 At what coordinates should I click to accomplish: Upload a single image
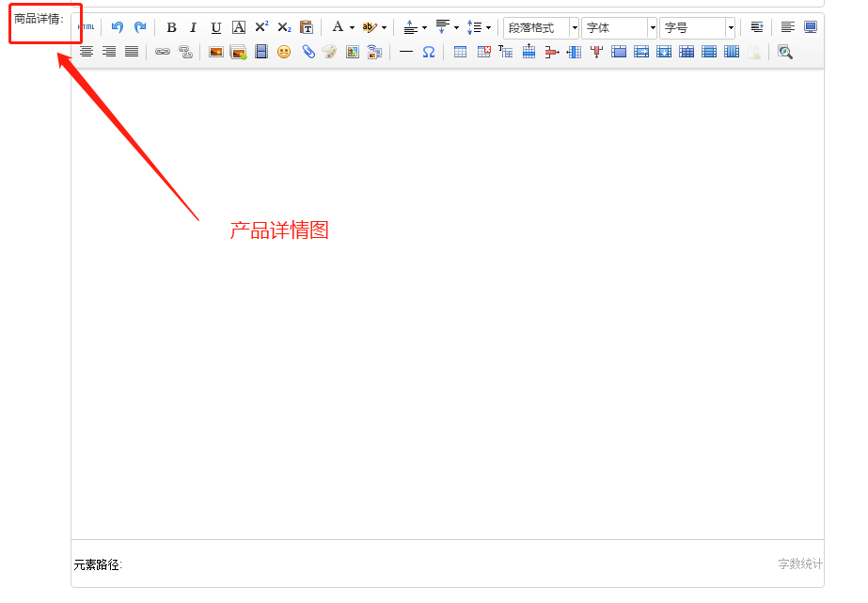tap(216, 52)
